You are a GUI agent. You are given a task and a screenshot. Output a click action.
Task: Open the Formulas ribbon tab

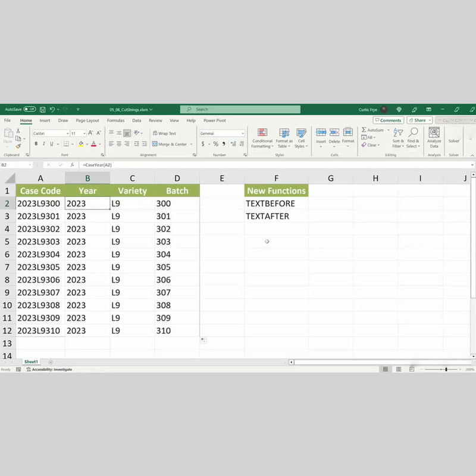[115, 120]
